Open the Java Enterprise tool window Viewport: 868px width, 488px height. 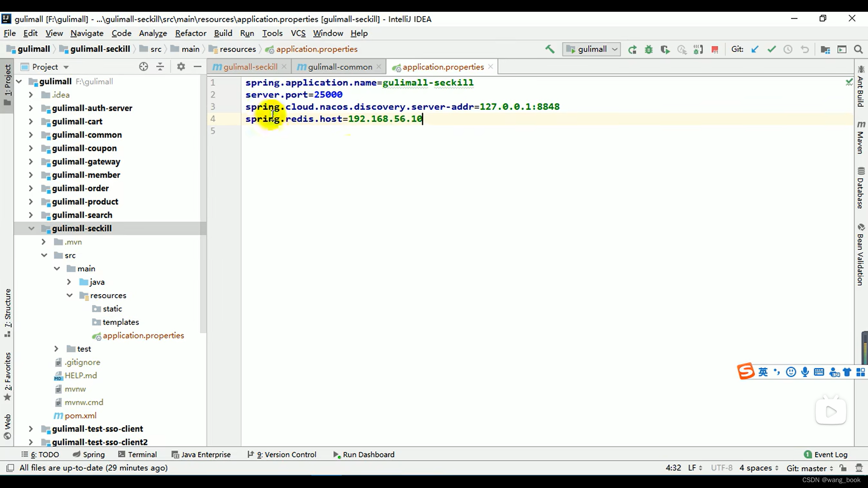[x=201, y=455]
